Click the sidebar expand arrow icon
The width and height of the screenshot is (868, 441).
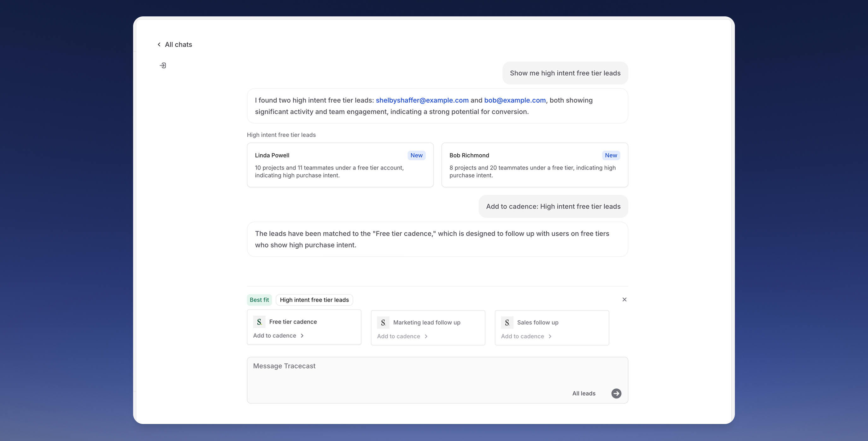(x=163, y=65)
